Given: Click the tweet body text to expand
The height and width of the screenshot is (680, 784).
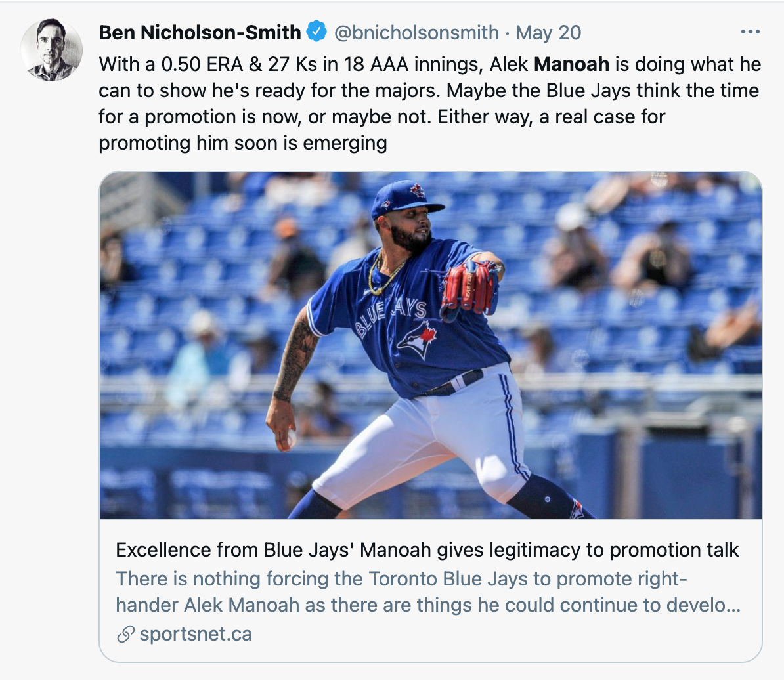Looking at the screenshot, I should point(429,104).
